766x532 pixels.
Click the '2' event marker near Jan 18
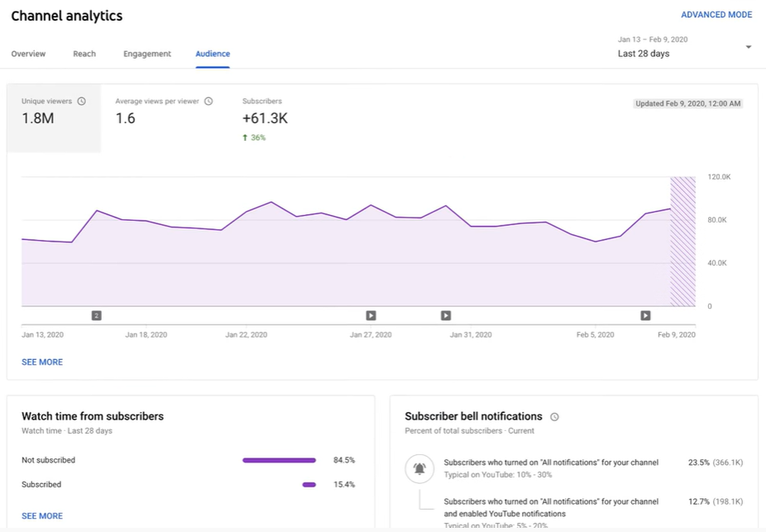point(96,315)
